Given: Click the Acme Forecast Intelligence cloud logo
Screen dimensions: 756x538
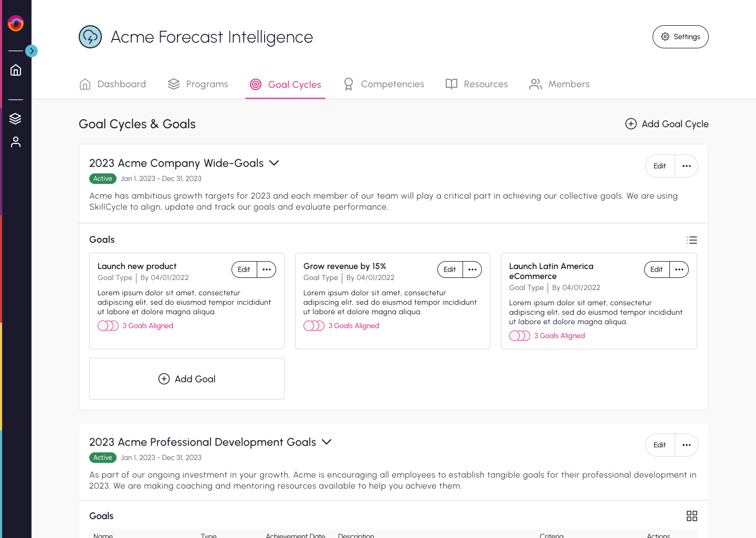Looking at the screenshot, I should coord(90,37).
